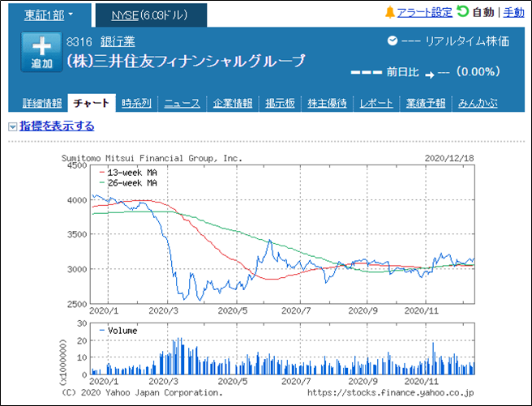The width and height of the screenshot is (532, 406).
Task: Open the みんかぶ tab
Action: pos(478,103)
